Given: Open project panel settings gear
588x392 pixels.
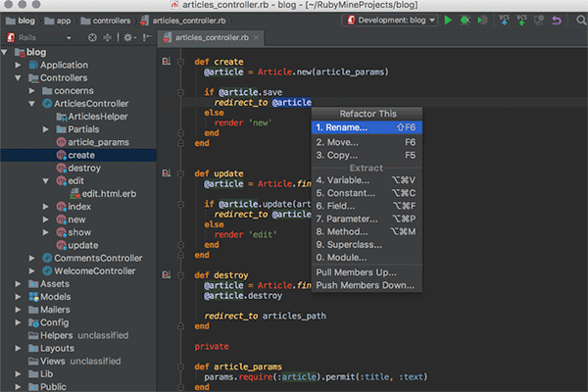Looking at the screenshot, I should (x=129, y=37).
